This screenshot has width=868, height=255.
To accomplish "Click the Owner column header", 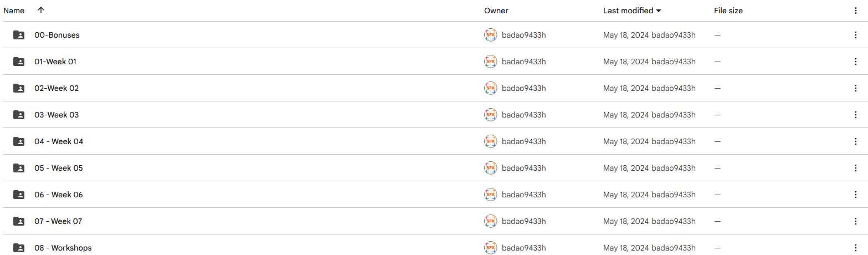I will tap(496, 11).
